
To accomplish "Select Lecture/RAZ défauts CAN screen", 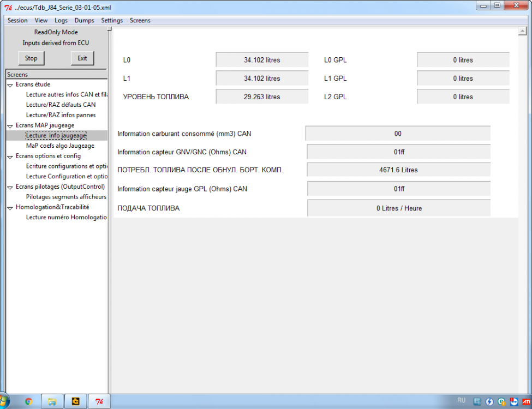I will (61, 105).
